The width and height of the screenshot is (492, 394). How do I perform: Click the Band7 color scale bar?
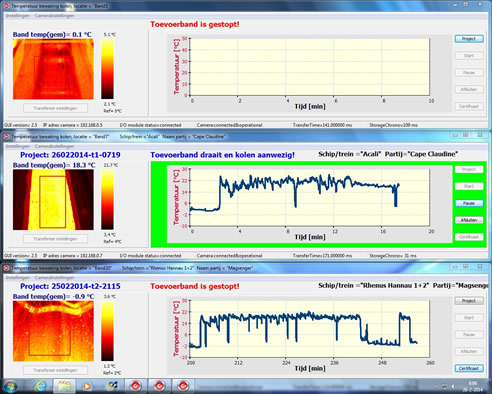107,200
